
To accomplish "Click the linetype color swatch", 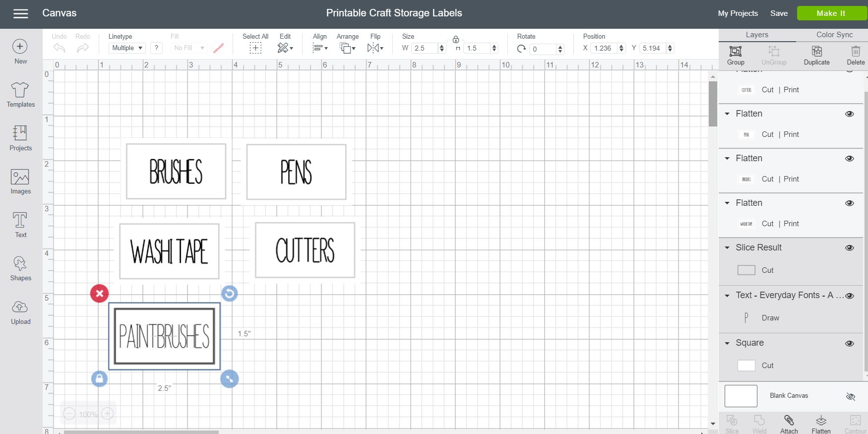I will pos(218,48).
